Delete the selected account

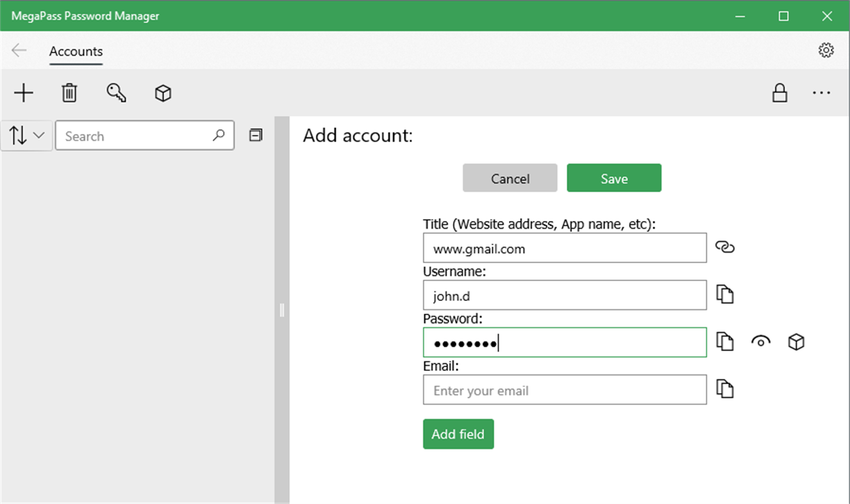[69, 93]
